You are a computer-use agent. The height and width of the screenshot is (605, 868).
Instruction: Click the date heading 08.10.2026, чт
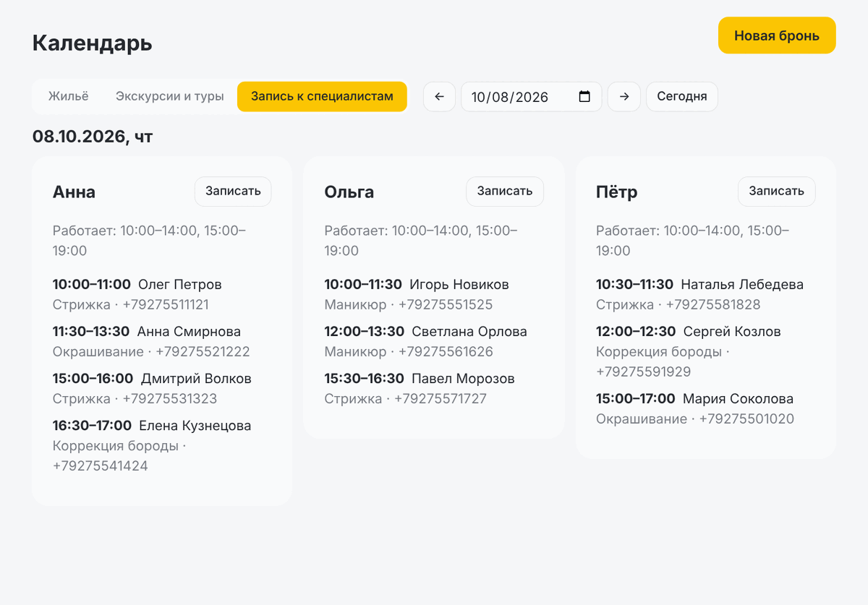click(x=93, y=137)
